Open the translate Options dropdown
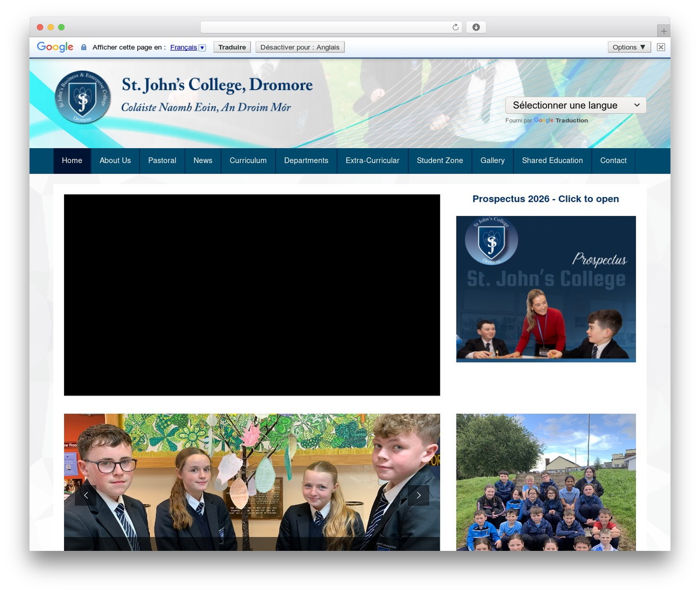This screenshot has height=593, width=700. [x=629, y=47]
